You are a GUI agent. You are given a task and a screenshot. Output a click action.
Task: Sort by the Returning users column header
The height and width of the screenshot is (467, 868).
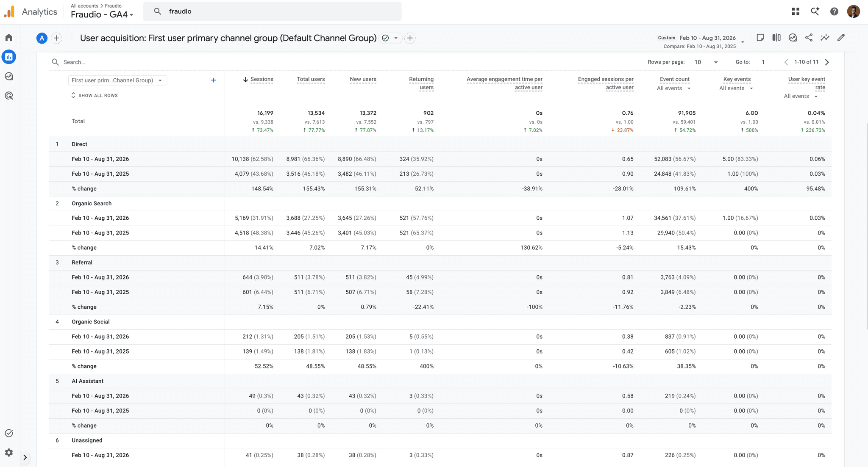421,83
